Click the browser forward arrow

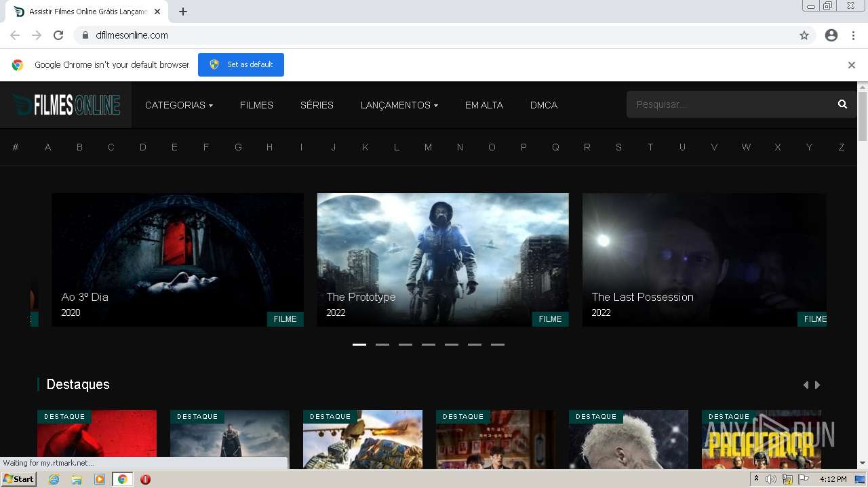[x=37, y=35]
